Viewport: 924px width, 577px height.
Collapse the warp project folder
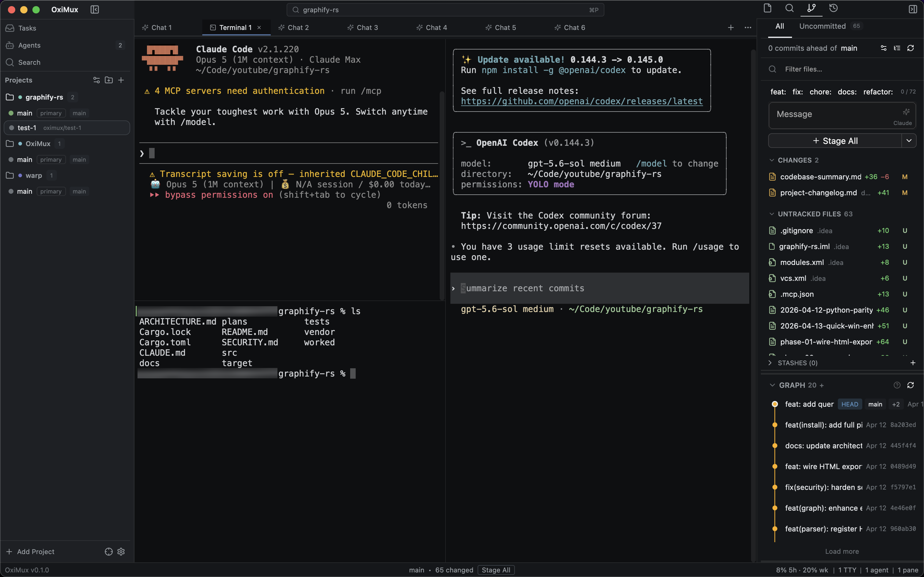10,175
